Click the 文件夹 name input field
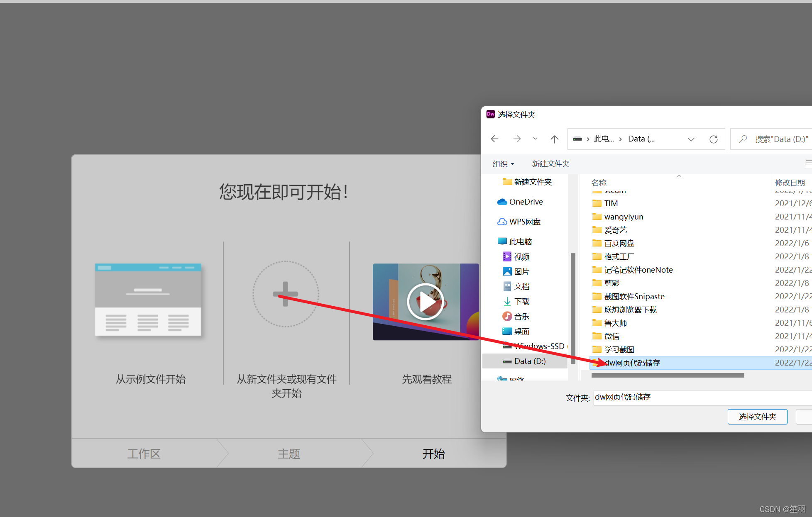 [702, 398]
